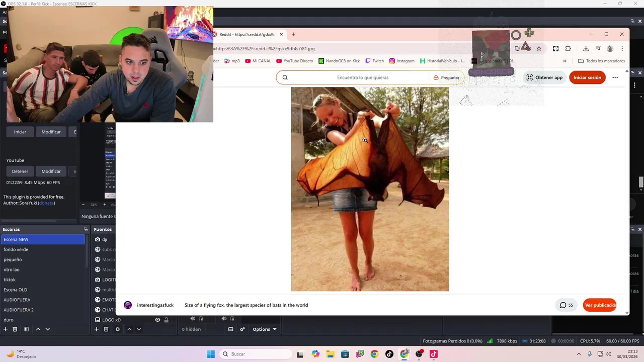Click the SoraYuki donate link
Screen dimensions: 644x362
click(46, 203)
